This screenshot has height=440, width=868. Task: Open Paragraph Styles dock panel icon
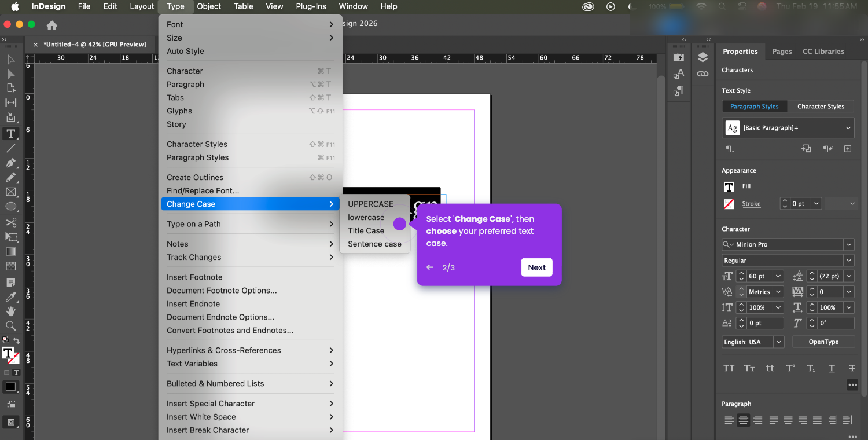pyautogui.click(x=679, y=91)
